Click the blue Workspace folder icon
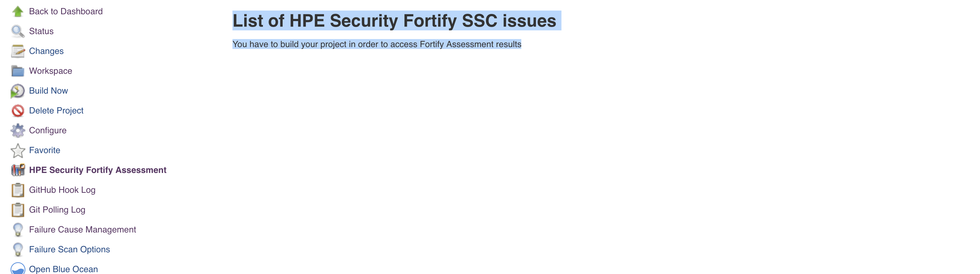Viewport: 980px width, 274px height. (x=17, y=71)
